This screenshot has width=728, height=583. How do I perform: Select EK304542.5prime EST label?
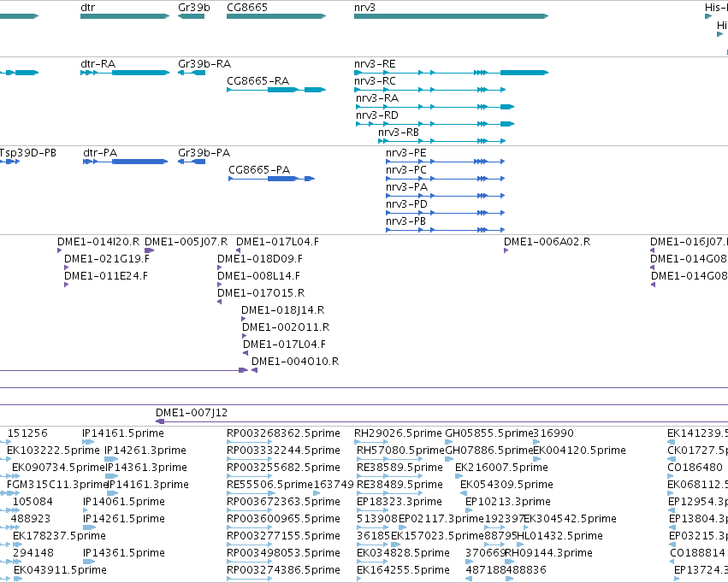point(571,520)
